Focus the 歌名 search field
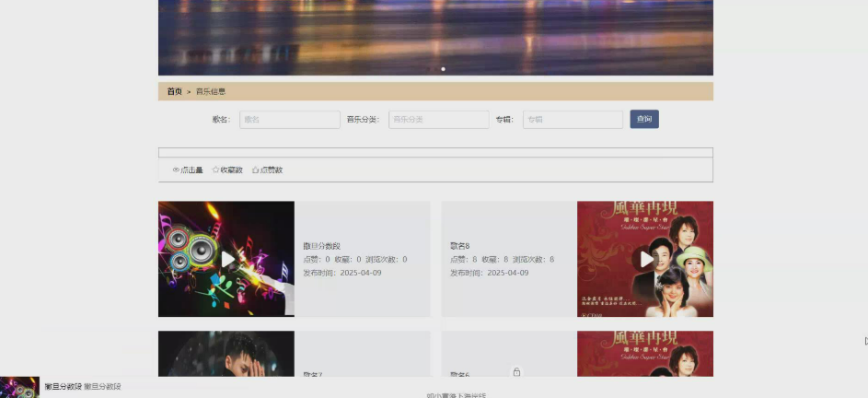The width and height of the screenshot is (868, 398). [x=290, y=119]
